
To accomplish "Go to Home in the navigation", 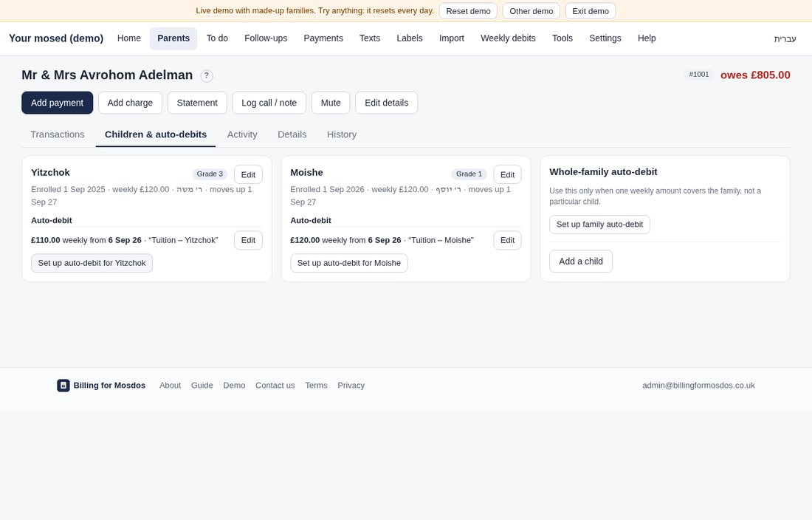I will (129, 38).
